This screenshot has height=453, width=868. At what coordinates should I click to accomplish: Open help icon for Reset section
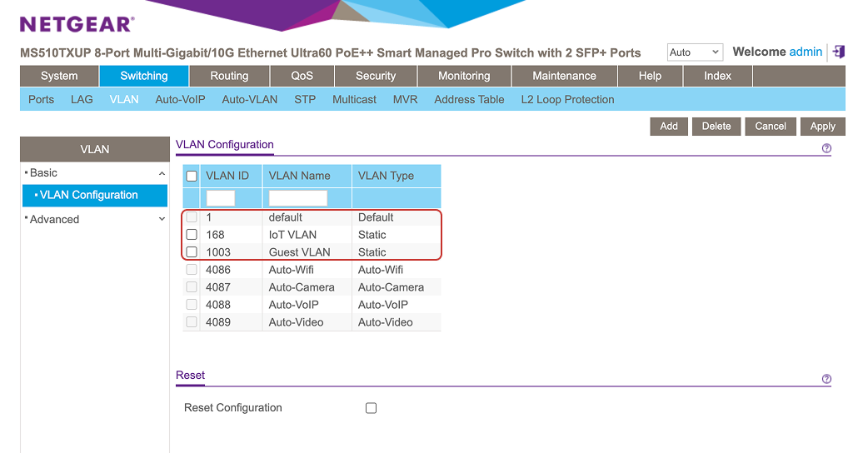click(826, 379)
